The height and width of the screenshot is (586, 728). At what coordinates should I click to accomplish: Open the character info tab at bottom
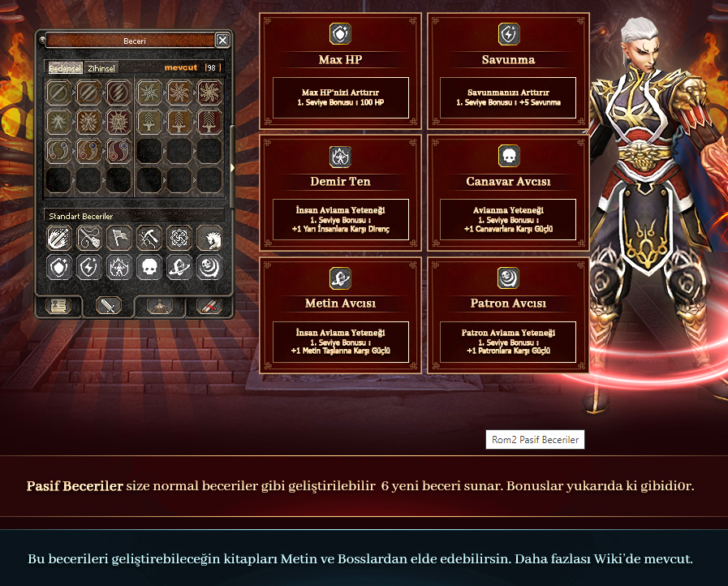pos(58,306)
